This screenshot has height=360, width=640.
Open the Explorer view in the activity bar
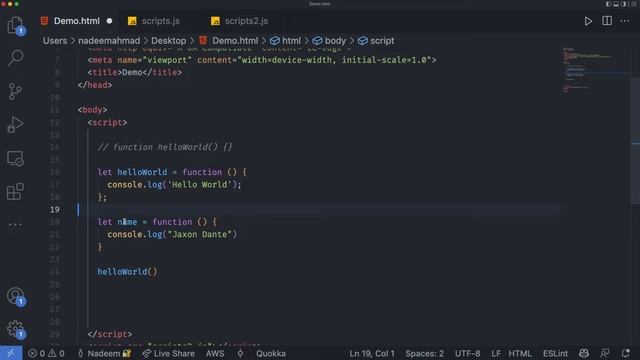click(15, 25)
